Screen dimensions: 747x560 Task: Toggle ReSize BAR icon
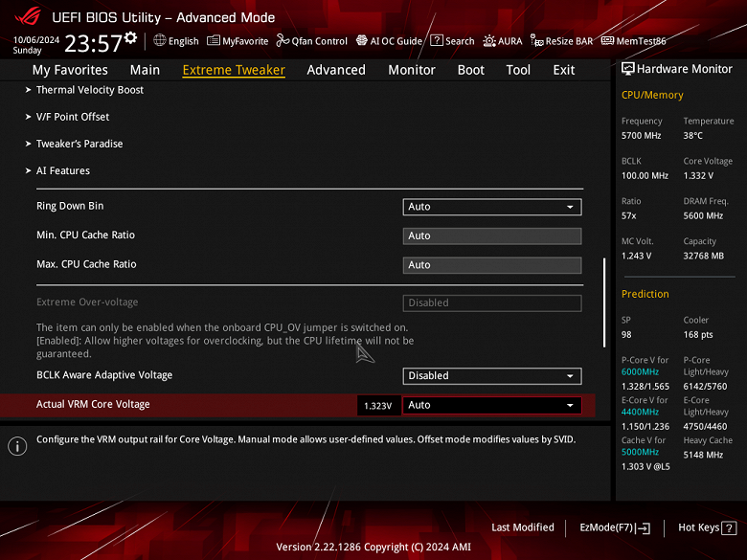537,41
